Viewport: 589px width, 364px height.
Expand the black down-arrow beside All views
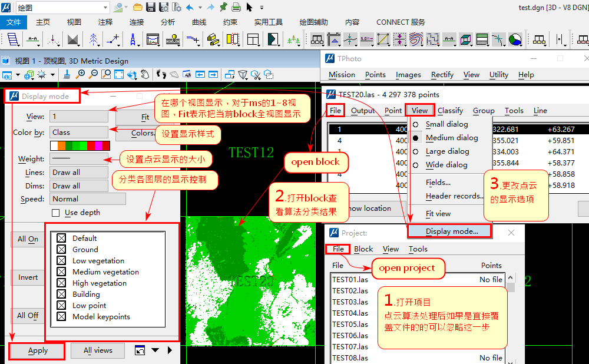tap(155, 350)
